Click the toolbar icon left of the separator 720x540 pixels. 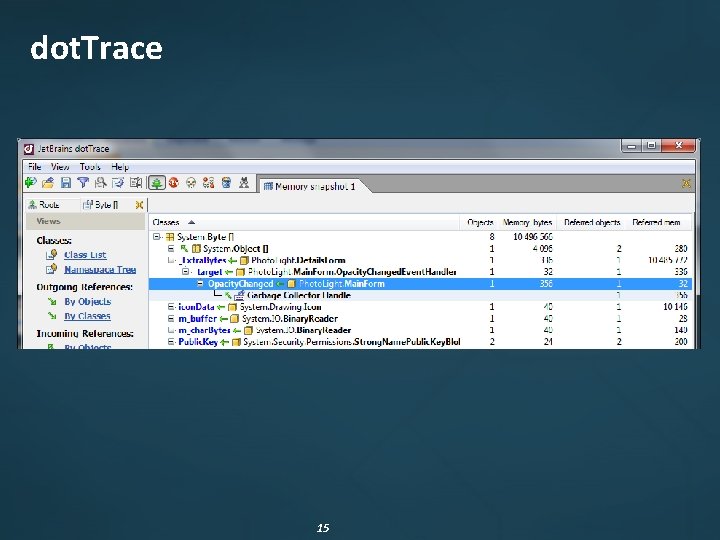pyautogui.click(x=135, y=183)
